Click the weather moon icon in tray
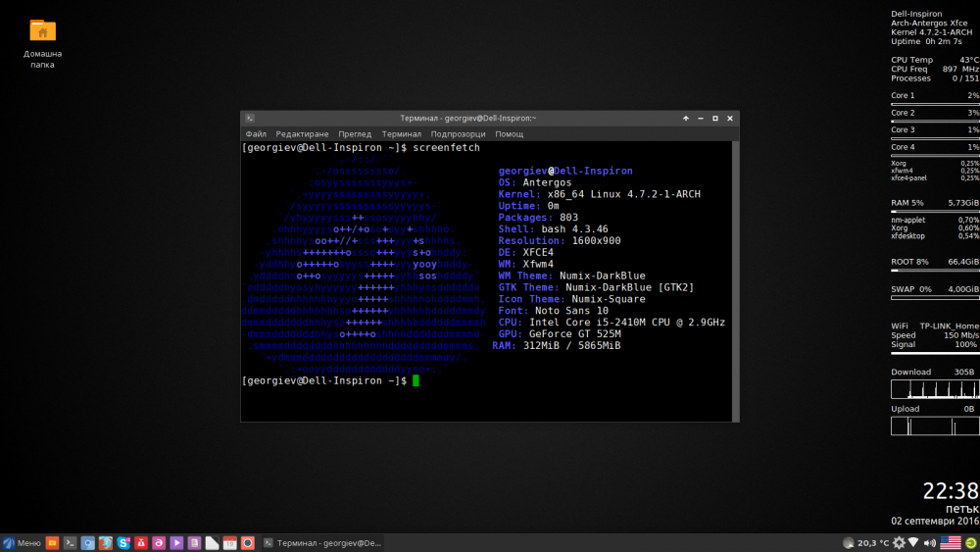The image size is (980, 552). tap(848, 542)
